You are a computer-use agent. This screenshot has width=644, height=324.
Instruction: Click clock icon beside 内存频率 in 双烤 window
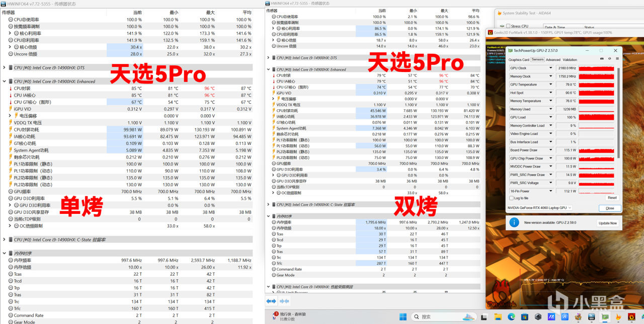click(273, 222)
